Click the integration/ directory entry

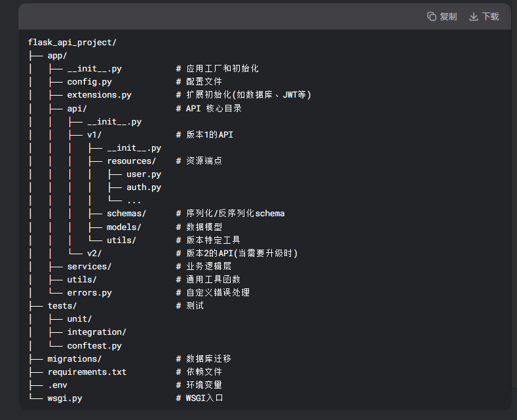click(x=96, y=332)
